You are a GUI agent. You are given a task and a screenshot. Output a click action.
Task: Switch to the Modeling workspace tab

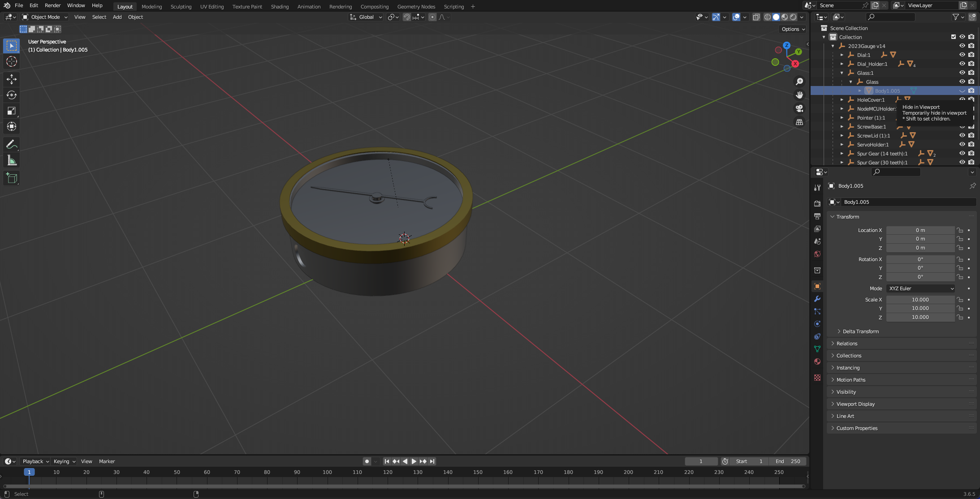point(151,7)
